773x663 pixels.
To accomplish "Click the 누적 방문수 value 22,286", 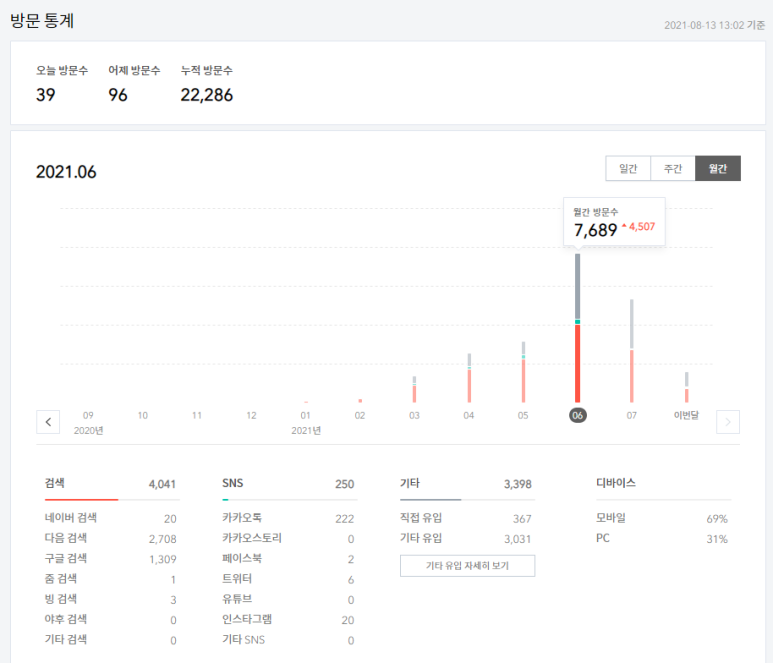I will coord(207,95).
